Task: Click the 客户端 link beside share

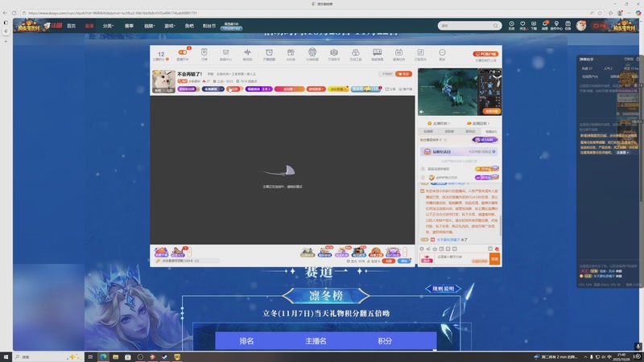Action: pos(406,89)
